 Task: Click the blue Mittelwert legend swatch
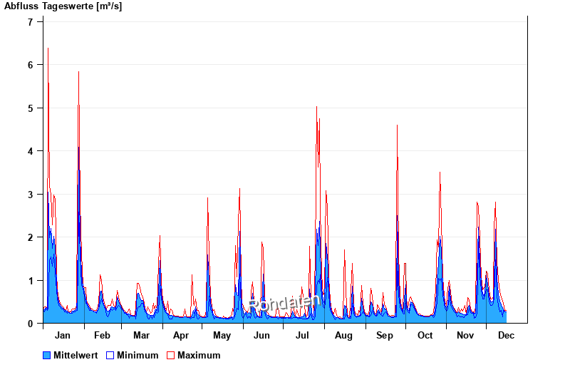[x=47, y=355]
